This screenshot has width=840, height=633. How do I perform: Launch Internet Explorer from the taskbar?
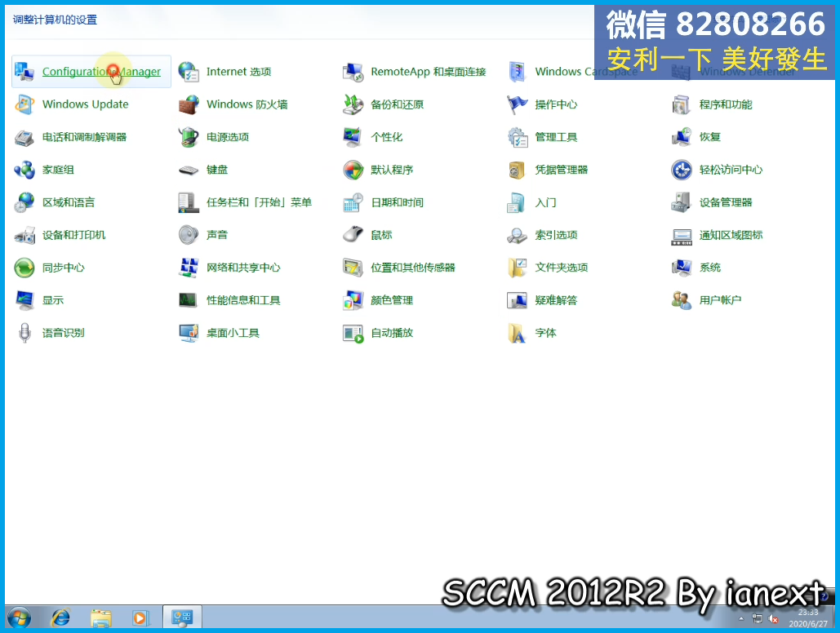tap(60, 618)
